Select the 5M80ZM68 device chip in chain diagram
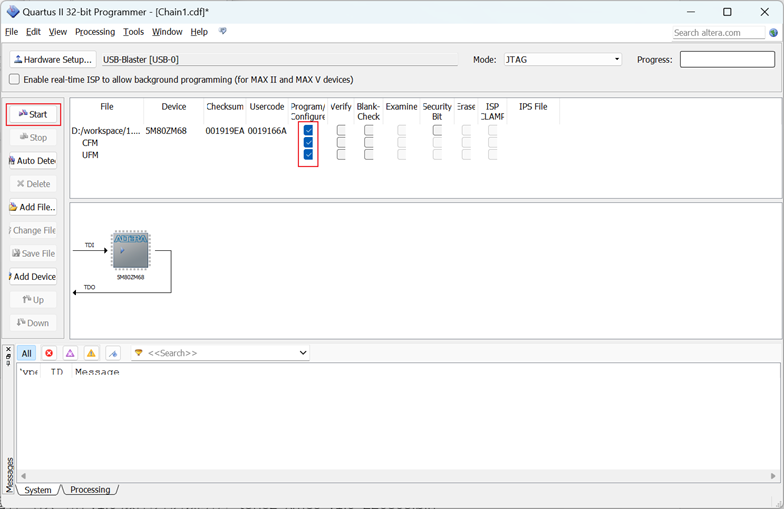The height and width of the screenshot is (509, 784). [x=130, y=250]
